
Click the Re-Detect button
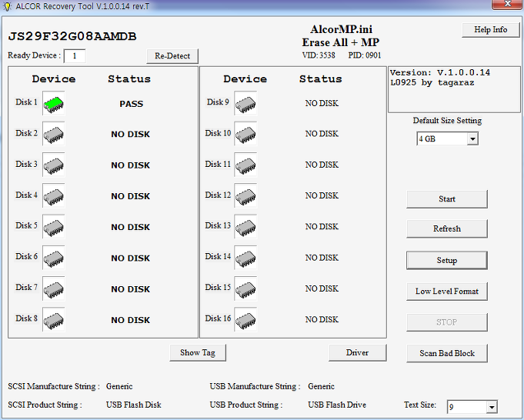(x=172, y=56)
